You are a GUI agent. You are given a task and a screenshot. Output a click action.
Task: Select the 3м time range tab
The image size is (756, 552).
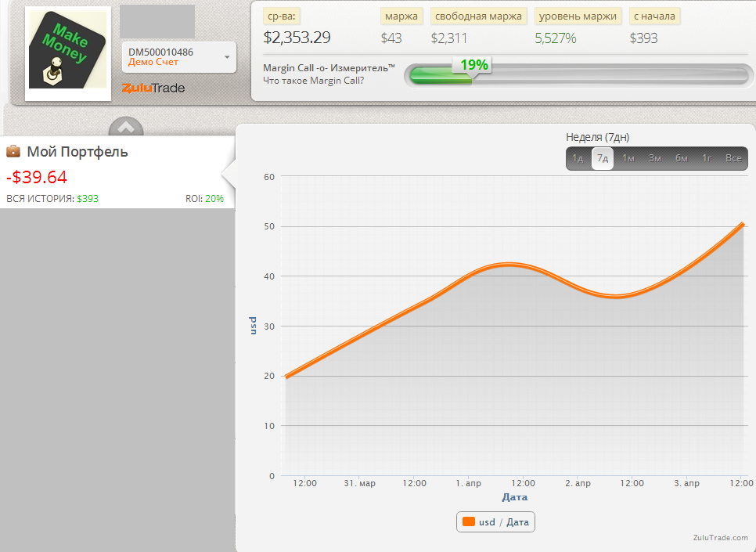pos(655,158)
